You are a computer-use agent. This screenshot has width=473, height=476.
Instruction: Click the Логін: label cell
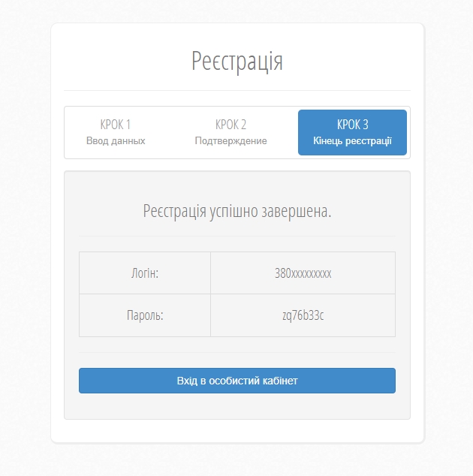pyautogui.click(x=145, y=273)
